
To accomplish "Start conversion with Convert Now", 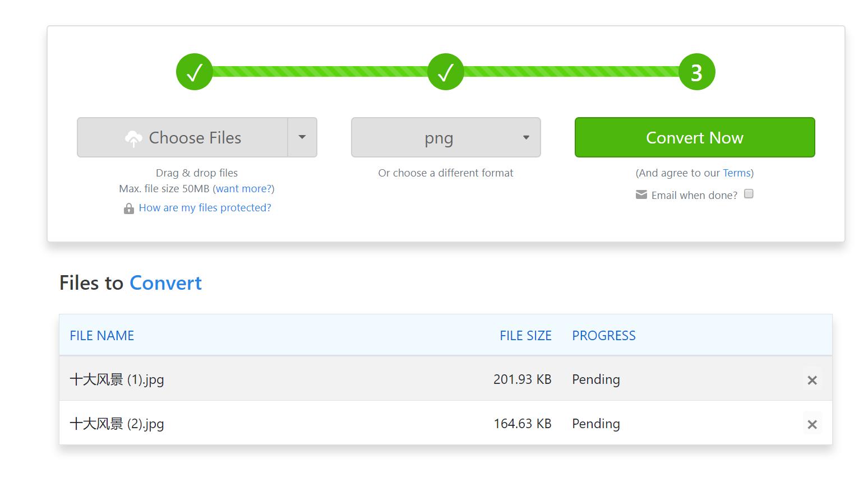I will [694, 137].
